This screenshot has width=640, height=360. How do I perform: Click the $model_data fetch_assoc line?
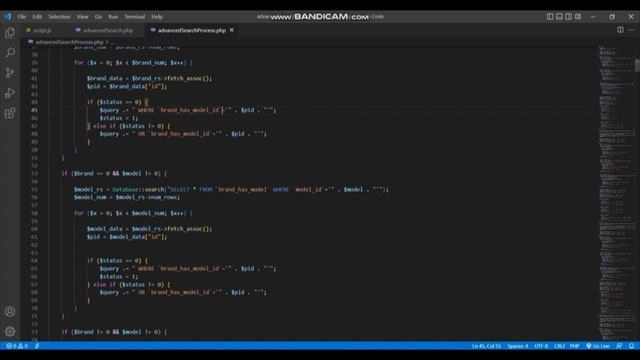(x=149, y=229)
